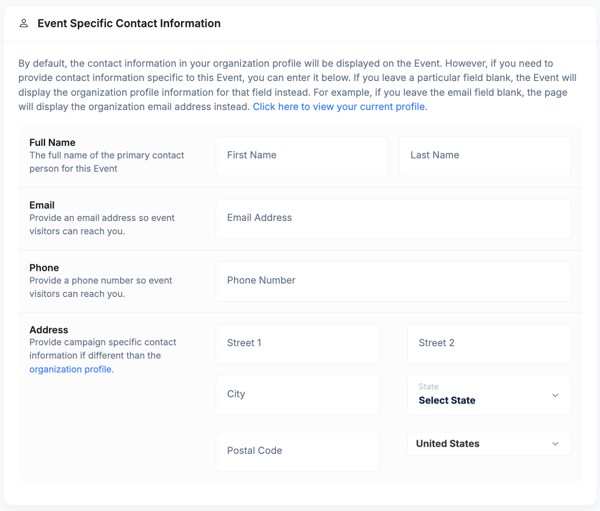Image resolution: width=600 pixels, height=511 pixels.
Task: Click the Event Specific Contact Information heading
Action: [x=129, y=23]
